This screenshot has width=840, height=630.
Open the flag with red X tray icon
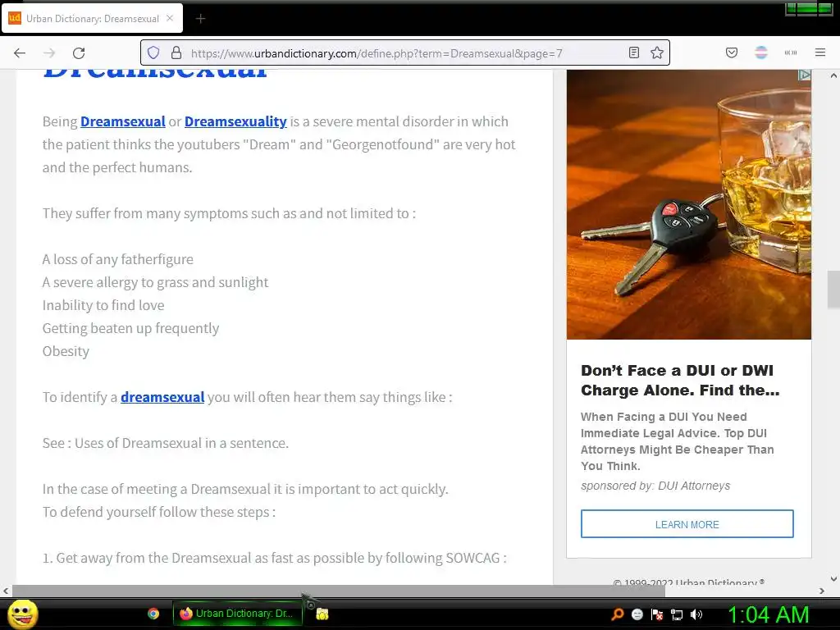click(657, 614)
